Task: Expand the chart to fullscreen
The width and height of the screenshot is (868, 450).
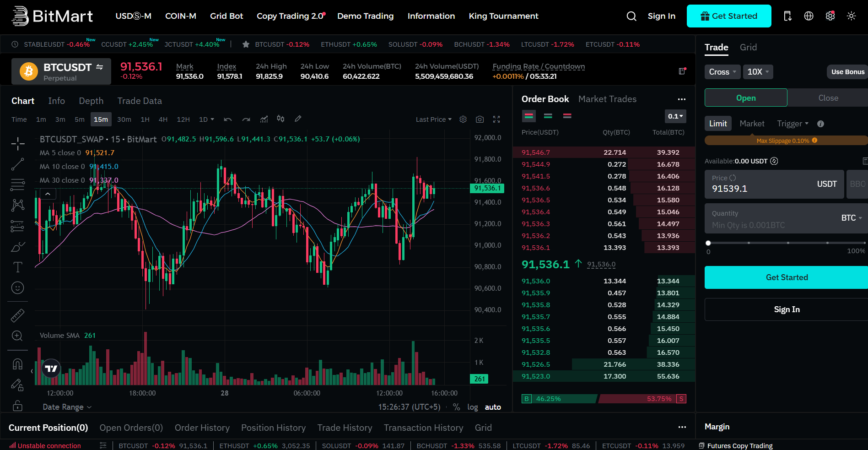Action: coord(496,119)
